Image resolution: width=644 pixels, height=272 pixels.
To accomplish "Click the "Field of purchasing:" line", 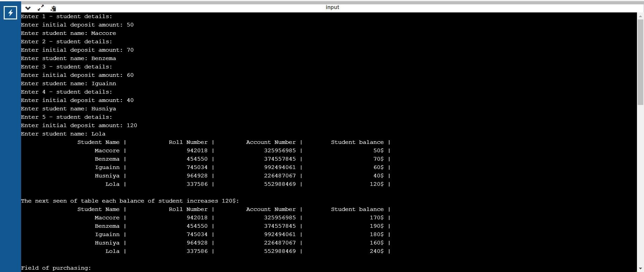I will (x=56, y=268).
